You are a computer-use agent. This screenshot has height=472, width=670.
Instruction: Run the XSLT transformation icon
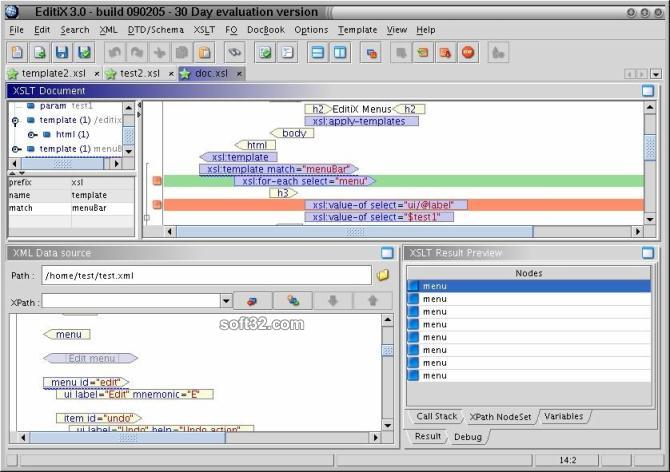click(371, 53)
